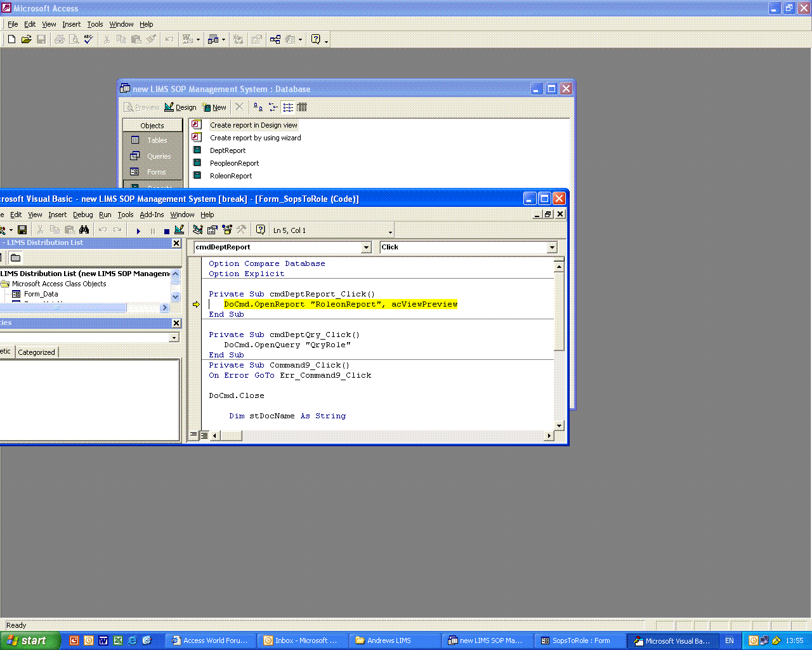
Task: Select Details view in database window
Action: [x=302, y=107]
